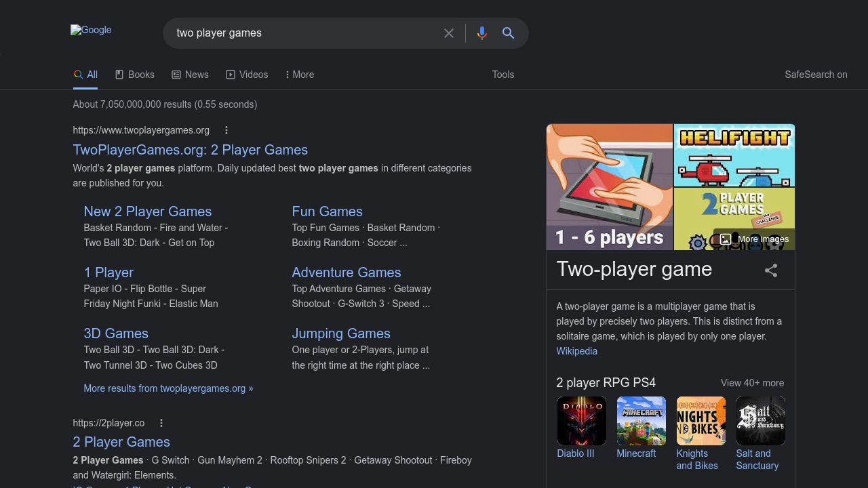
Task: Open the 1 - 6 players image thumbnail
Action: (610, 187)
